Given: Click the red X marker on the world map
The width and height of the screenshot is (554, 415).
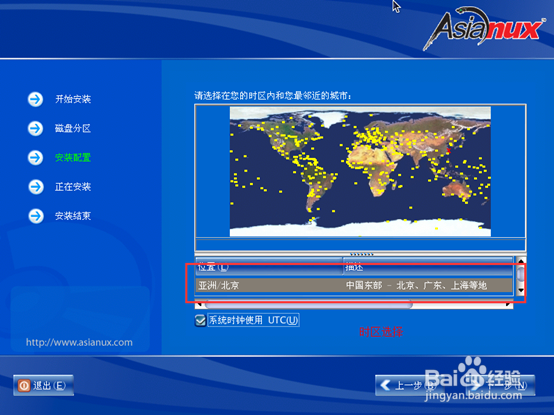Looking at the screenshot, I should coord(449,151).
